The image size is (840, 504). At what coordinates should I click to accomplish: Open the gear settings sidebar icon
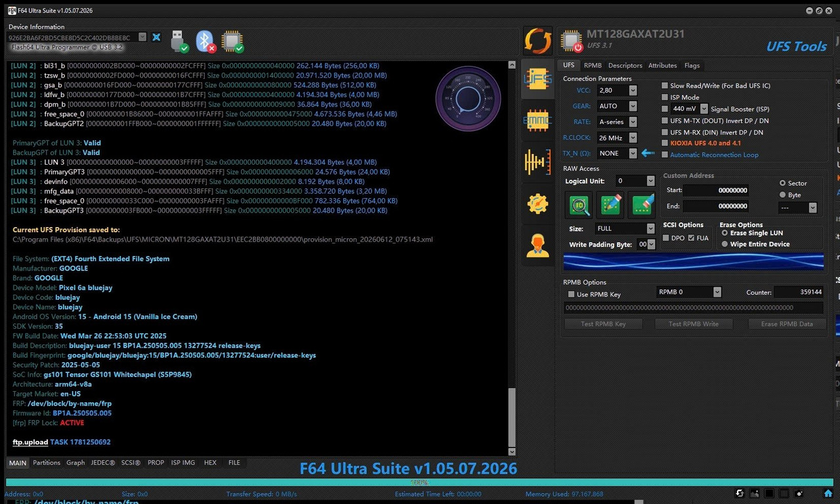pos(537,203)
